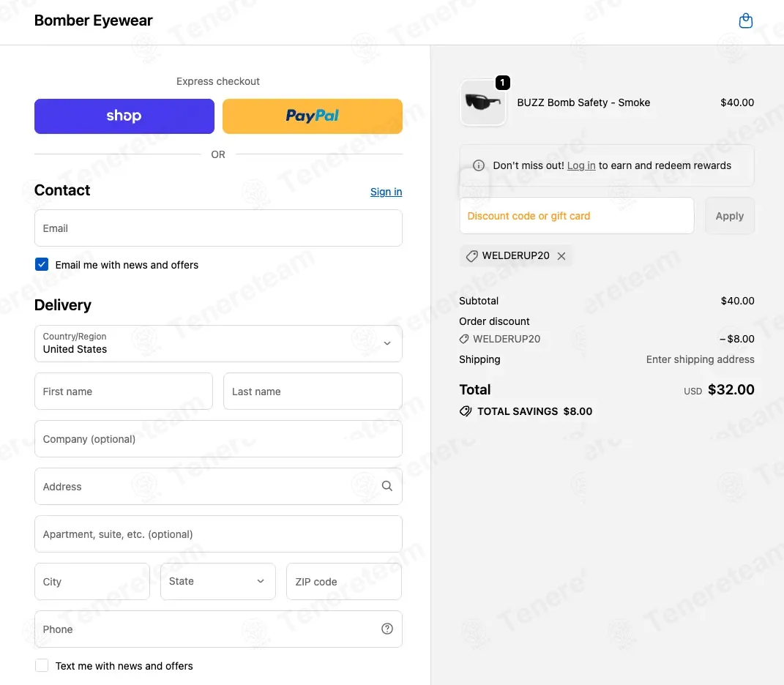Remove the WELDERUP20 discount code chip
The width and height of the screenshot is (784, 685).
561,256
